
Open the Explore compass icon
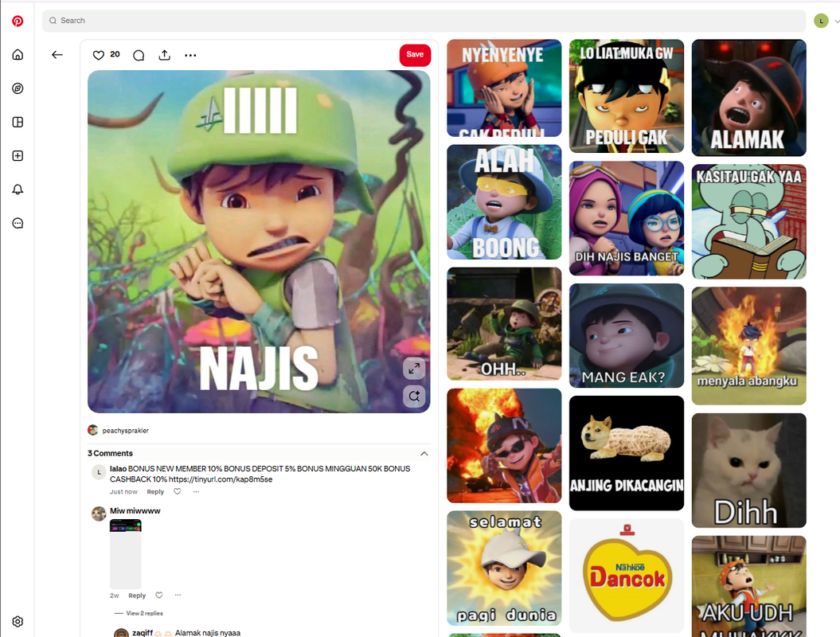click(x=18, y=88)
